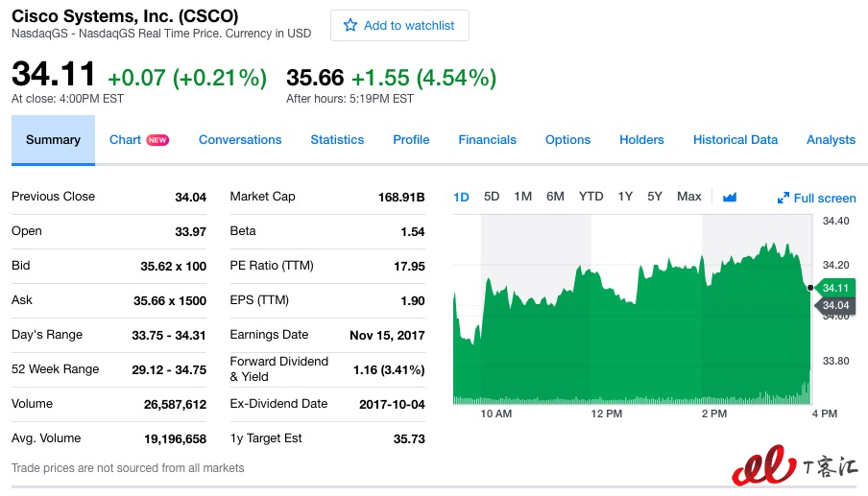Click the Market Cap value 168.91B
This screenshot has width=868, height=496.
pyautogui.click(x=401, y=197)
